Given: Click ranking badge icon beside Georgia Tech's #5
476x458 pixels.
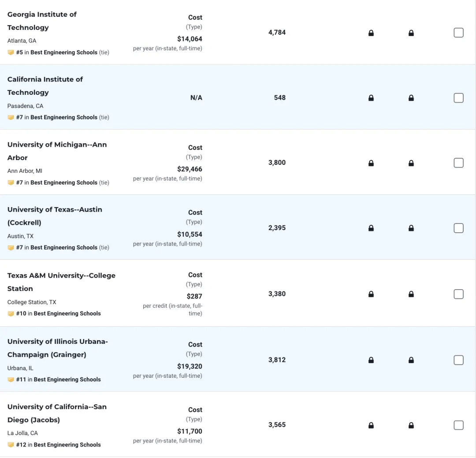Looking at the screenshot, I should [x=11, y=52].
